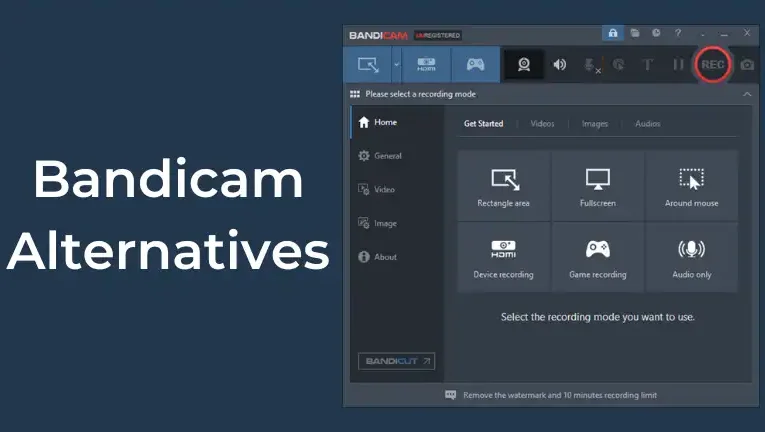
Task: Select the screen recording mode icon
Action: (x=367, y=65)
